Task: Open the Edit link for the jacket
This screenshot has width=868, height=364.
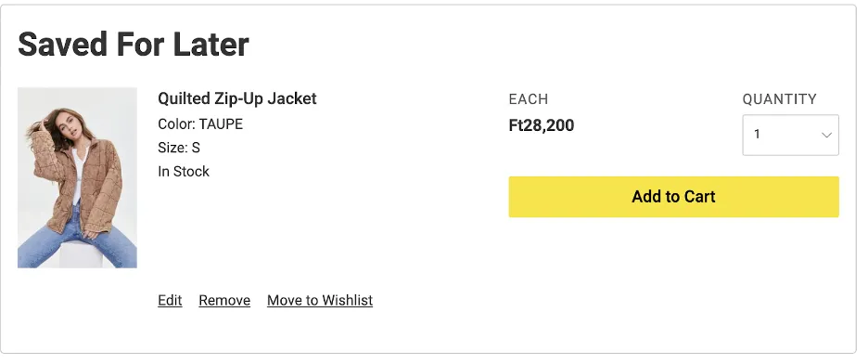Action: click(x=170, y=300)
